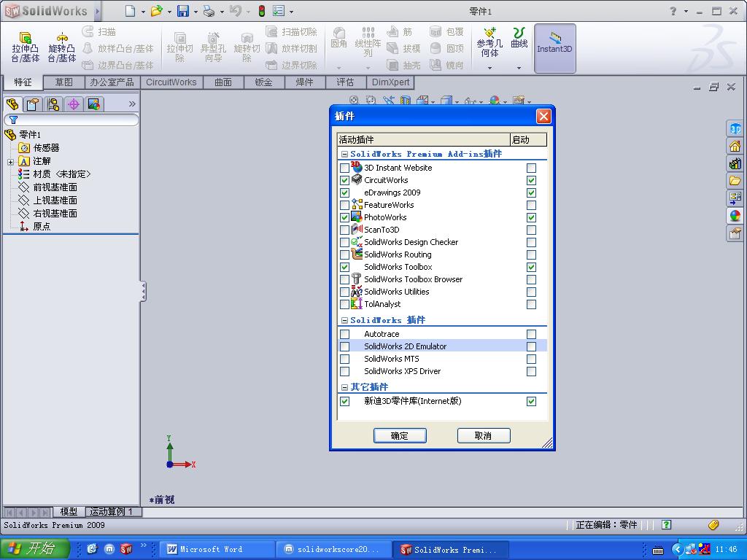The width and height of the screenshot is (747, 560).
Task: Open the display/render manager tab icon
Action: click(94, 104)
